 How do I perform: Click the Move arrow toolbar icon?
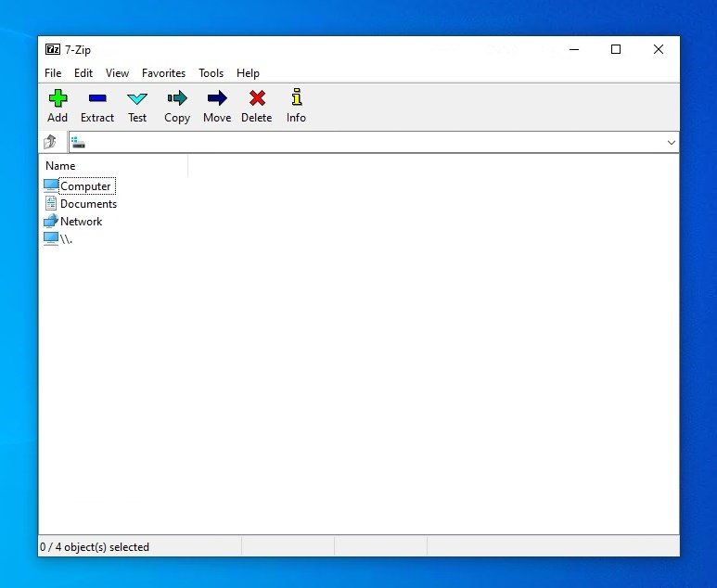(217, 98)
